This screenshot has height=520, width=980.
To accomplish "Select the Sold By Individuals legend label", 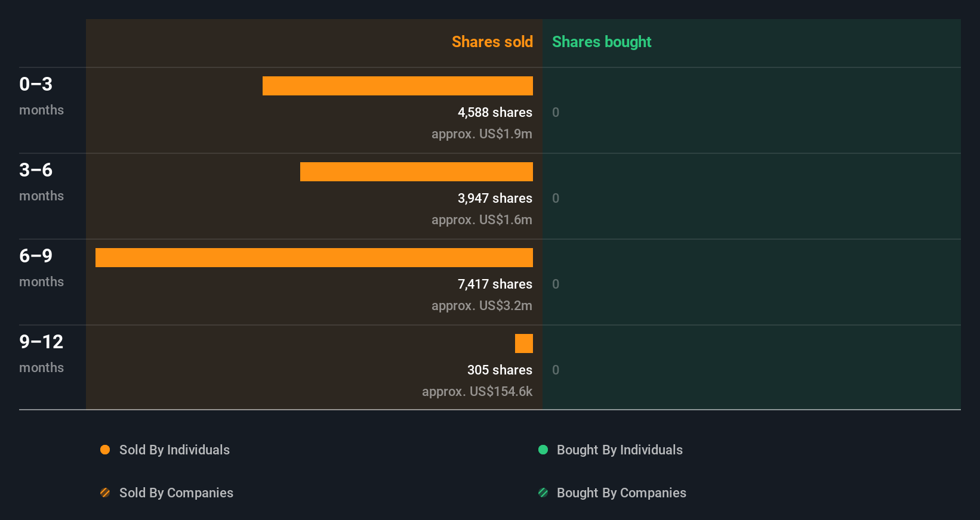I will (174, 450).
